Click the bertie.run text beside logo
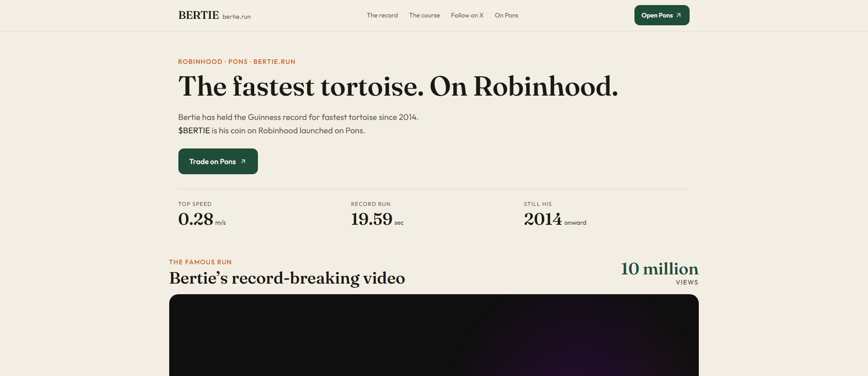Viewport: 868px width, 376px height. [237, 17]
